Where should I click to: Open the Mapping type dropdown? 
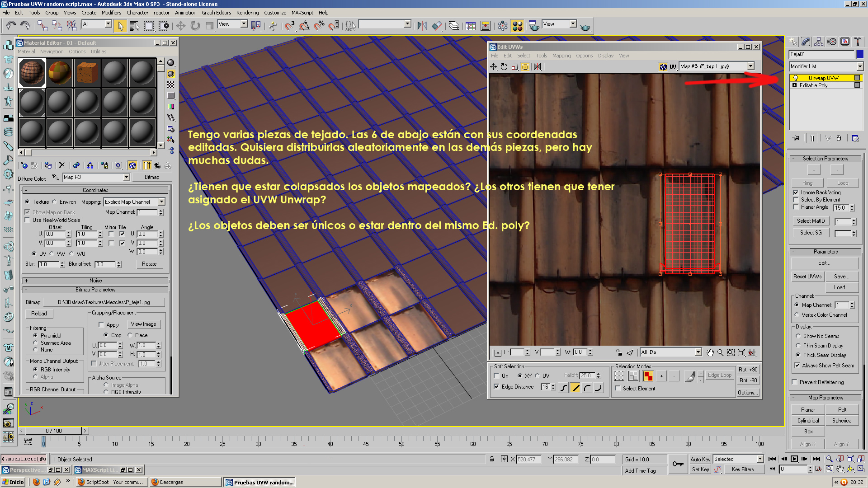[x=134, y=202]
